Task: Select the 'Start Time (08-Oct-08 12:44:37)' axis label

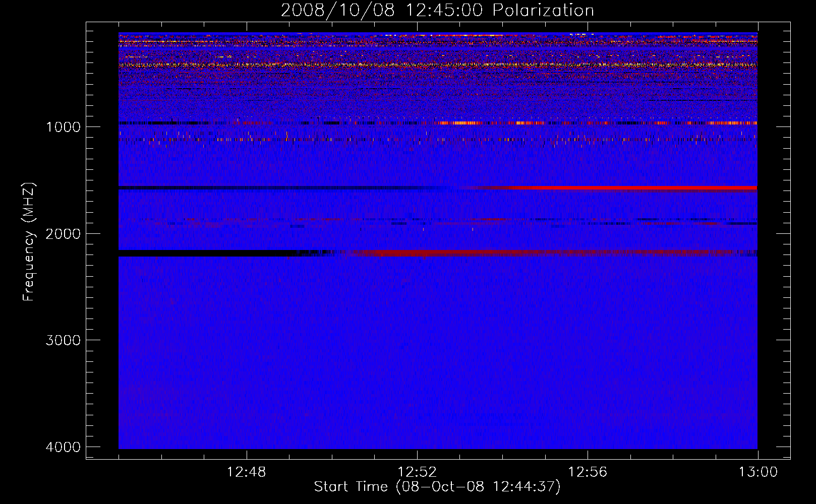Action: coord(437,487)
